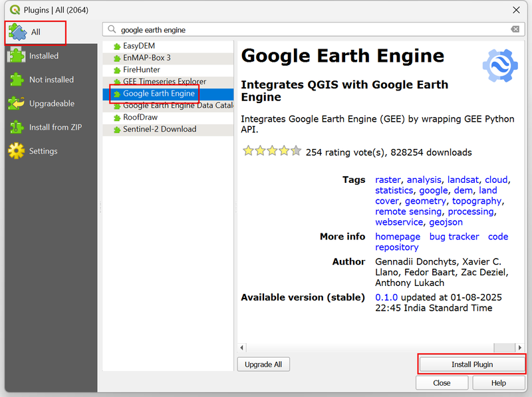Viewport: 532px width, 397px height.
Task: Select FireHunter in the plugin list
Action: click(x=168, y=70)
